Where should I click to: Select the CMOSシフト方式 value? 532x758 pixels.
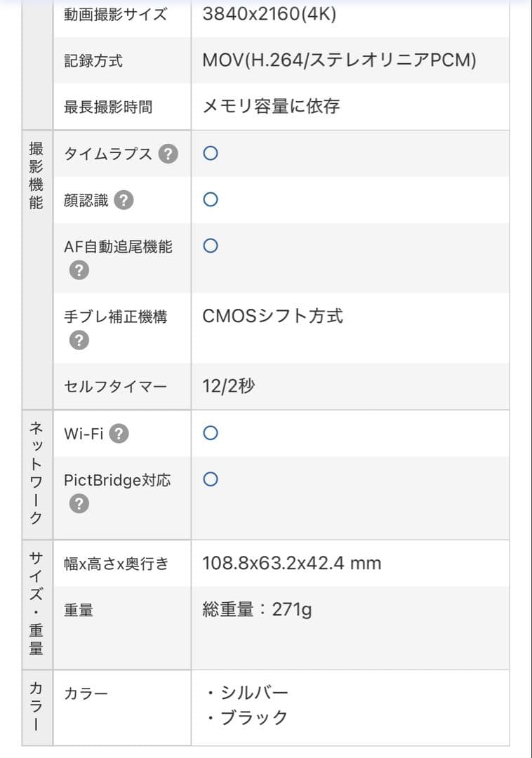[x=272, y=316]
